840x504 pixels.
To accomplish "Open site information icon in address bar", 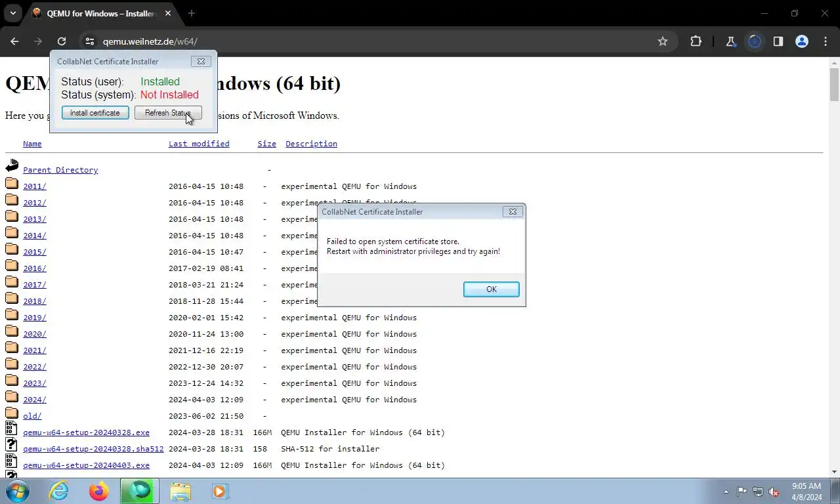I will 90,41.
